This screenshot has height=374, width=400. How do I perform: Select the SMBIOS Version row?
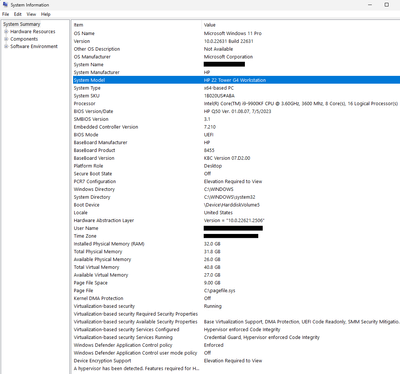(x=236, y=119)
